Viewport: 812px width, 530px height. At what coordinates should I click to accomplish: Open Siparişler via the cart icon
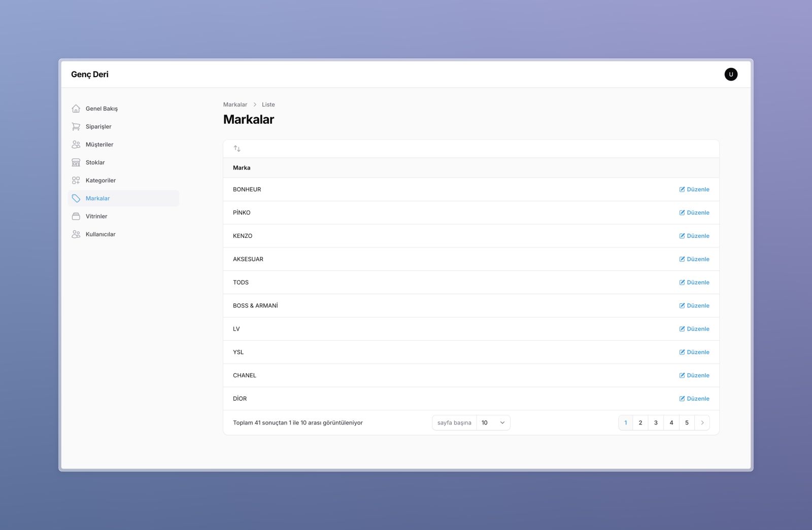coord(76,127)
